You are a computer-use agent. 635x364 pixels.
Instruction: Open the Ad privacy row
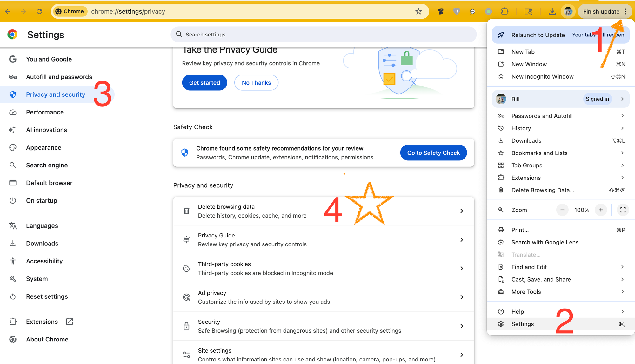click(x=324, y=297)
